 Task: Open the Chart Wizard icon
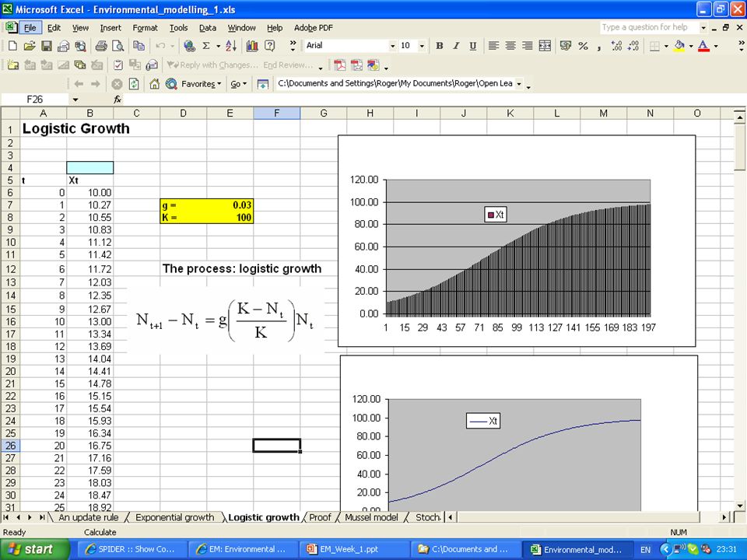(252, 46)
